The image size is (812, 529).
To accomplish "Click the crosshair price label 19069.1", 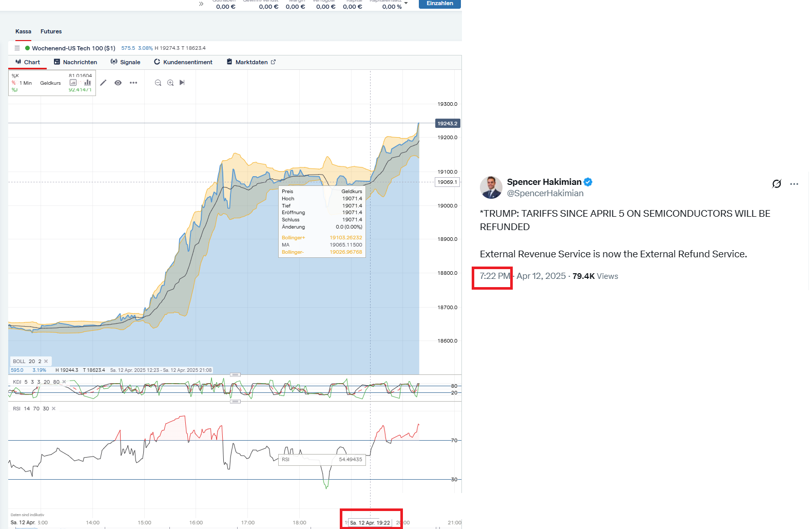I will pyautogui.click(x=447, y=182).
